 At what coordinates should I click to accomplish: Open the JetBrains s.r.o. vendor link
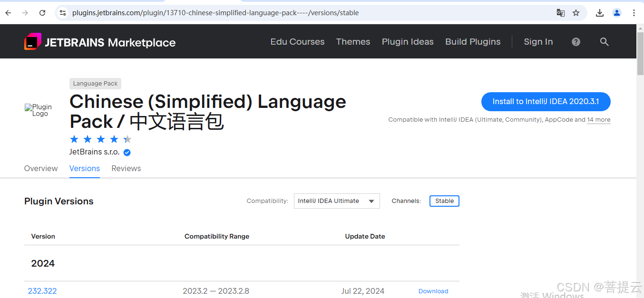(x=94, y=152)
